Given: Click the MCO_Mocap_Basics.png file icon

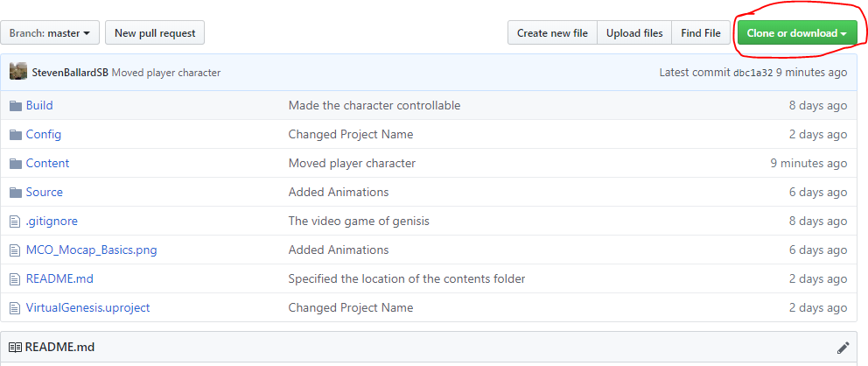Looking at the screenshot, I should (x=14, y=250).
